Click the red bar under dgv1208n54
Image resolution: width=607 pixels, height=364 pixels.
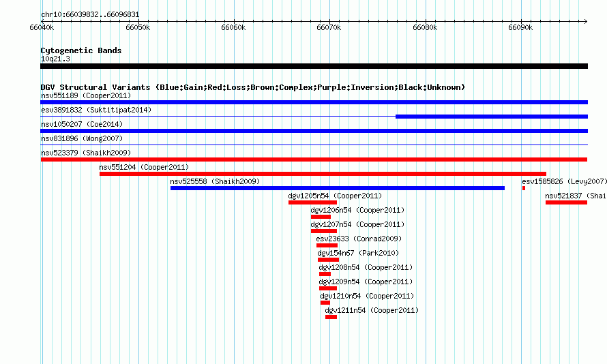coord(325,274)
